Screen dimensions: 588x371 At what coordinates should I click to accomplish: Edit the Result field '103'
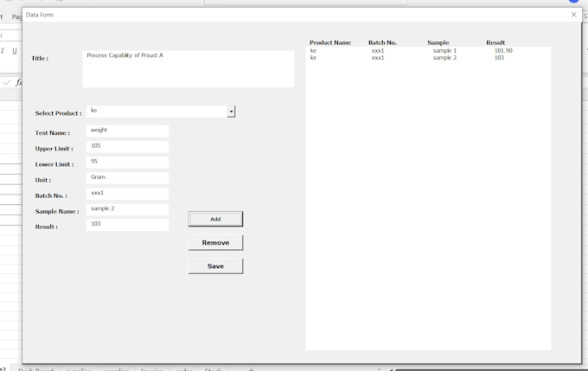click(127, 225)
